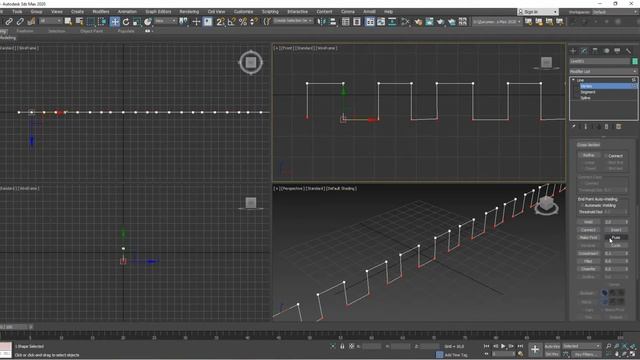The image size is (640, 360).
Task: Toggle the Scene Explorer icon
Action: tap(346, 22)
